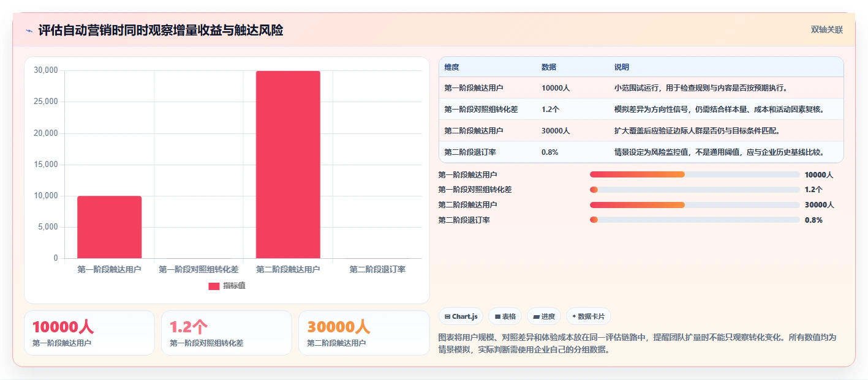Click the 维度 table column header
Viewport: 868px width, 380px height.
[x=451, y=67]
